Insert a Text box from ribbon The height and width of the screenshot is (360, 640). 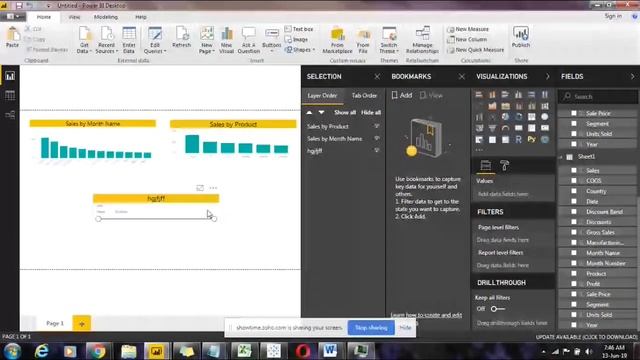pyautogui.click(x=299, y=29)
